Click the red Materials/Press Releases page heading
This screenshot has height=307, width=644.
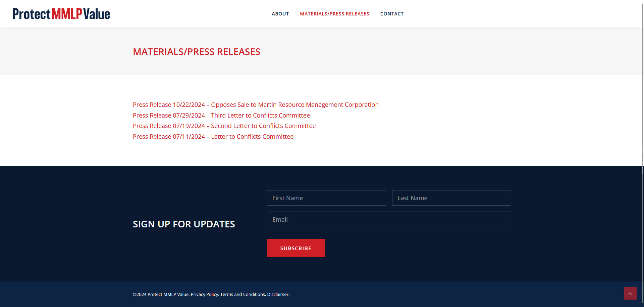pyautogui.click(x=196, y=52)
